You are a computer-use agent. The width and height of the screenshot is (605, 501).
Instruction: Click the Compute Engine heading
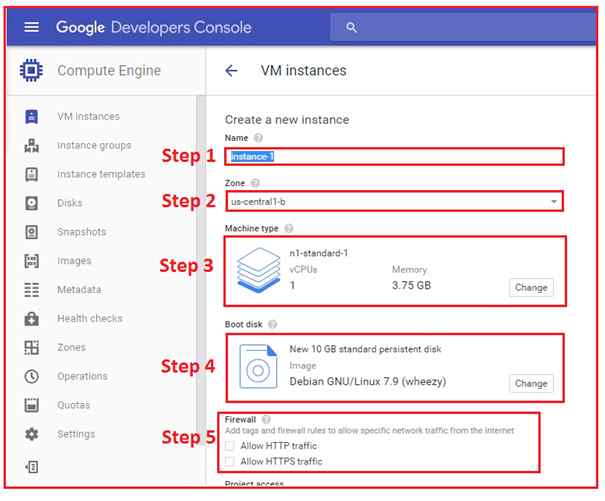(109, 71)
